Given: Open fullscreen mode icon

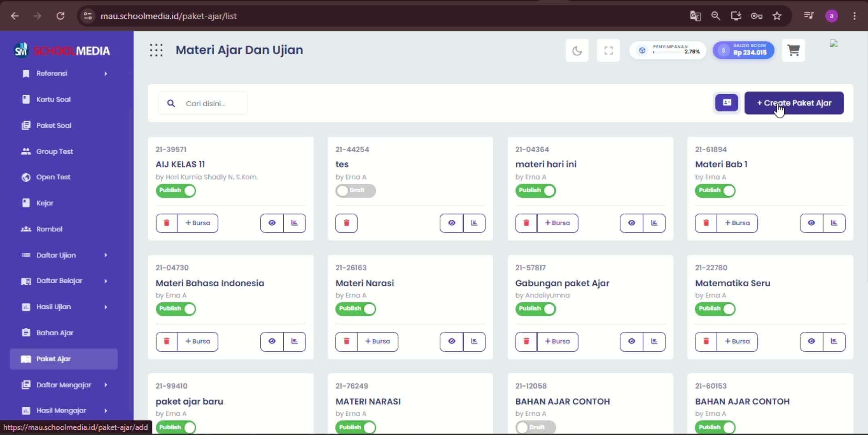Looking at the screenshot, I should (608, 50).
